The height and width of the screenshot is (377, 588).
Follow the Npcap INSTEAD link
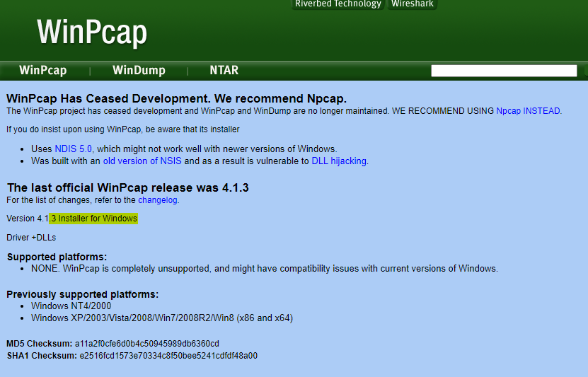click(x=528, y=111)
